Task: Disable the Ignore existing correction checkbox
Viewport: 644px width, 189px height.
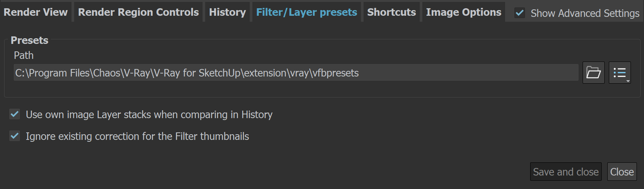Action: (x=15, y=136)
